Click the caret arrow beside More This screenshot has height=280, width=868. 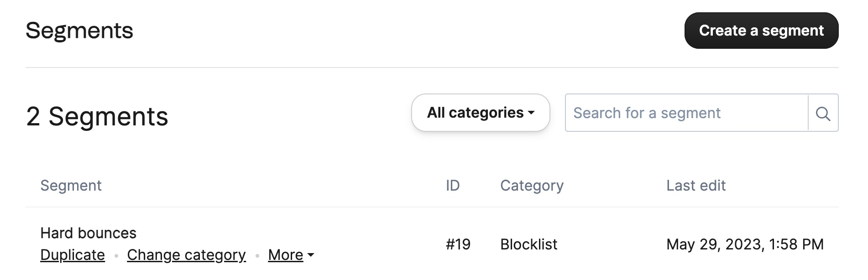311,255
